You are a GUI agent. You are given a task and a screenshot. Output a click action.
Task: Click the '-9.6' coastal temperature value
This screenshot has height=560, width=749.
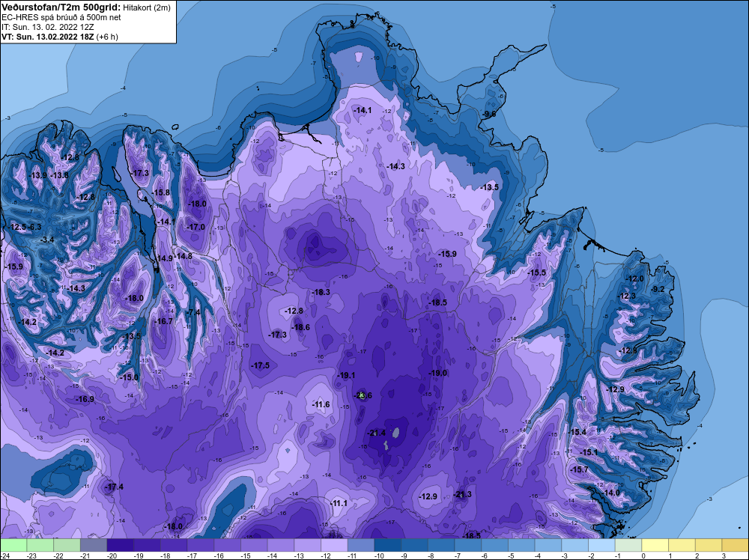489,114
